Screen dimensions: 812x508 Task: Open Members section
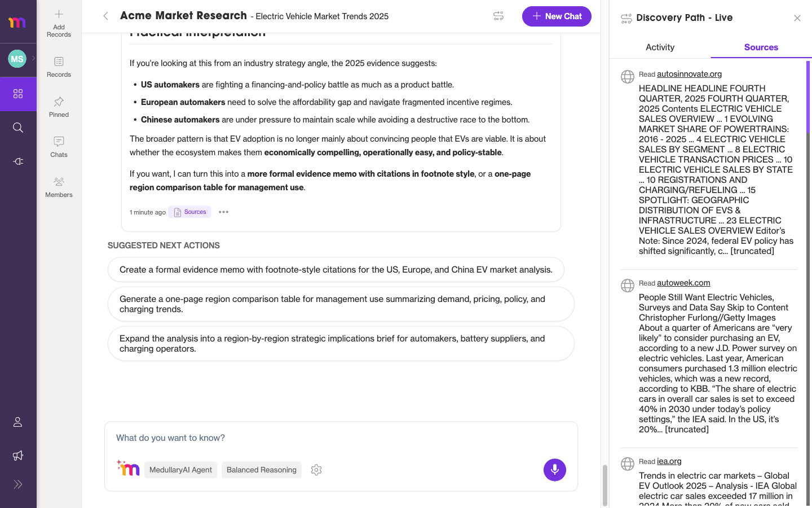pyautogui.click(x=59, y=187)
